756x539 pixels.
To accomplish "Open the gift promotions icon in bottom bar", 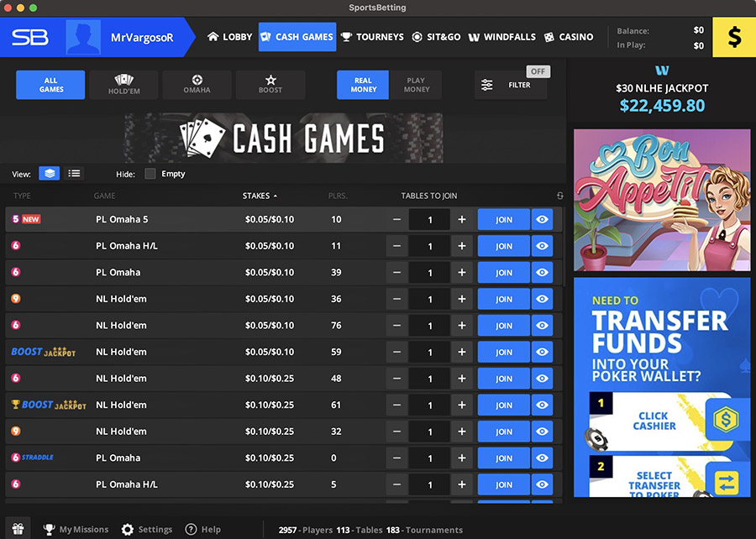I will 17,529.
